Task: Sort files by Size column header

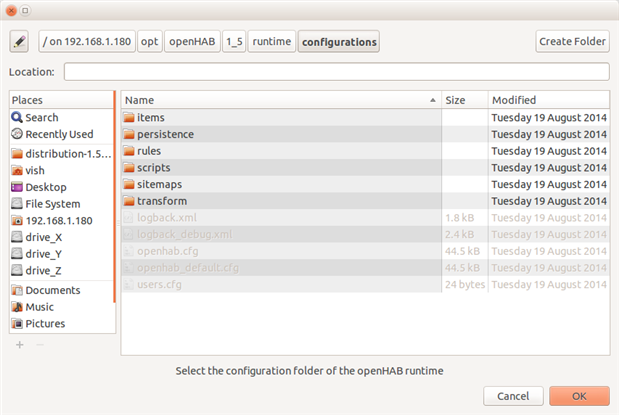Action: click(465, 100)
